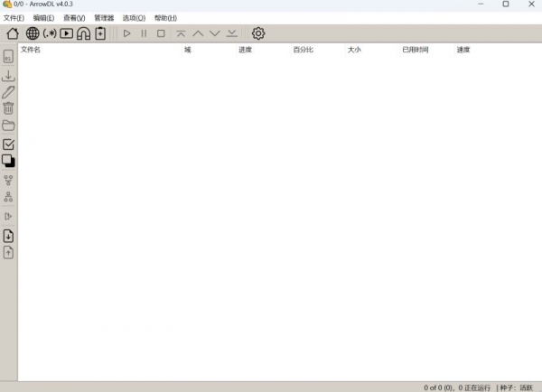Viewport: 542px width, 392px height.
Task: Pause download with the pause icon
Action: click(x=144, y=33)
